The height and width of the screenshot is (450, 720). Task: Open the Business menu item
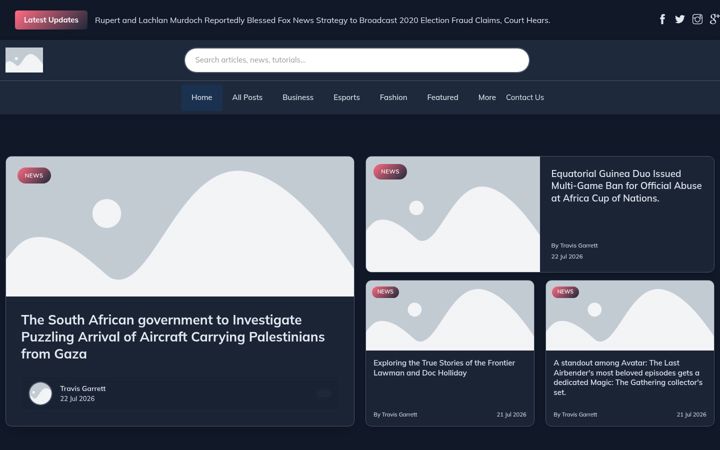click(x=298, y=97)
